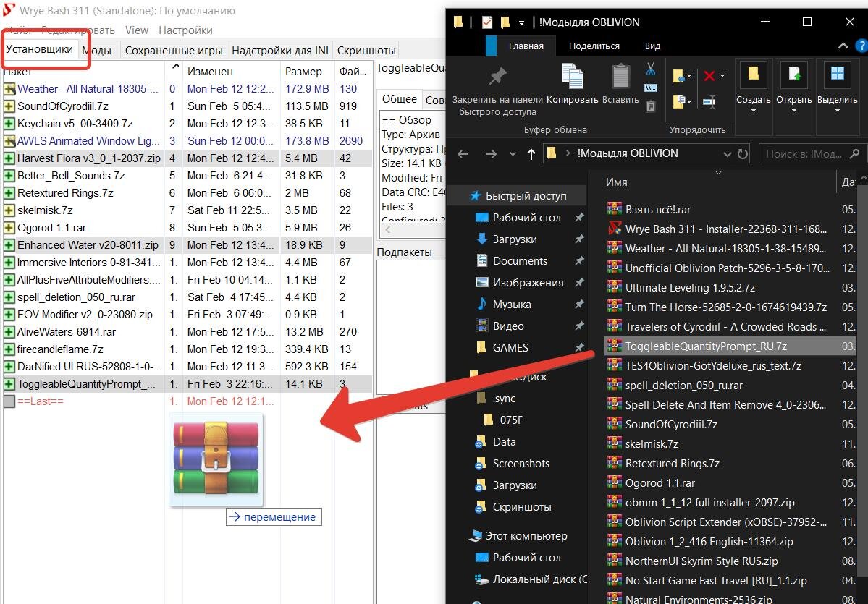Screen dimensions: 868x604
Task: Toggle the ==Last== marker checkbox
Action: [x=9, y=401]
